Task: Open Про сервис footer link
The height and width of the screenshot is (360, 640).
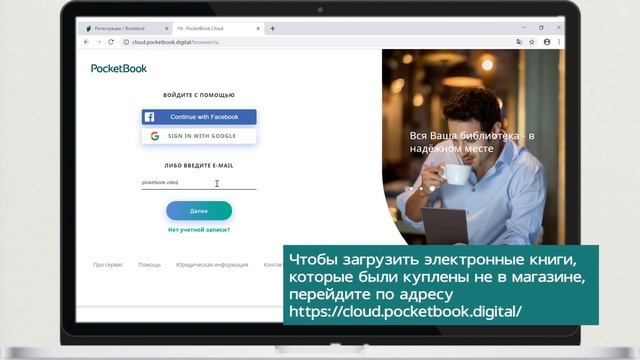Action: tap(108, 265)
